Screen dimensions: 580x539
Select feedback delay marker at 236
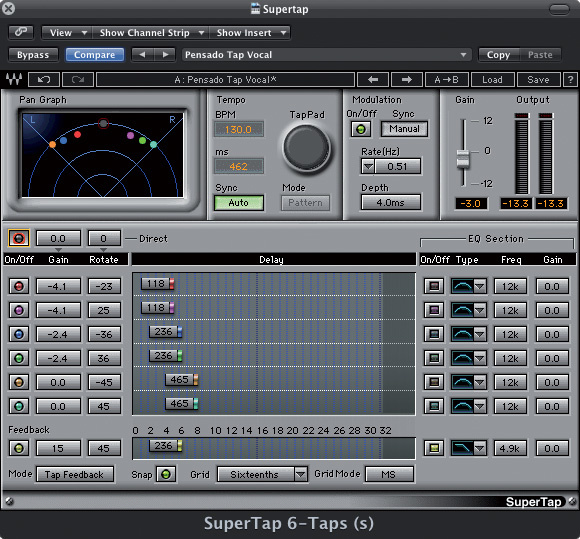click(x=165, y=446)
